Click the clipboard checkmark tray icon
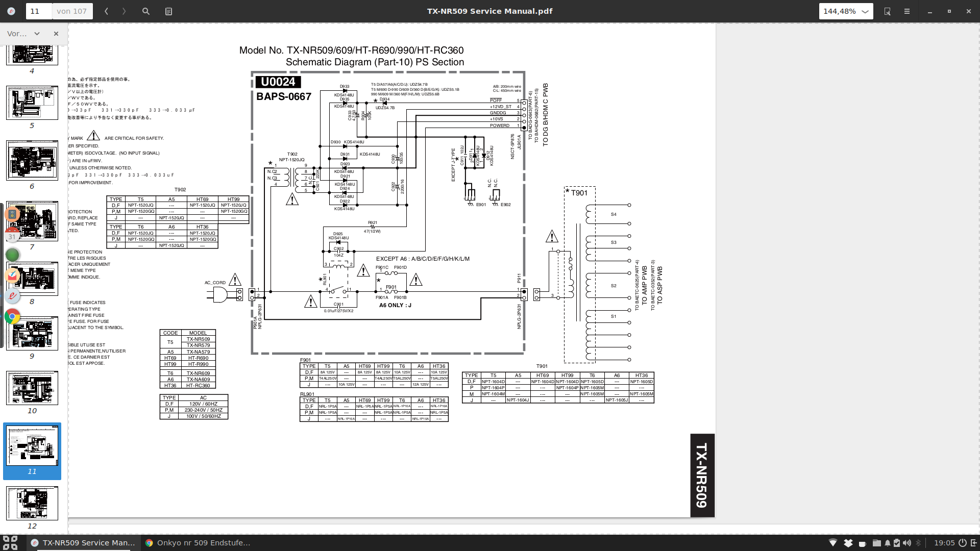The width and height of the screenshot is (980, 551). point(897,543)
